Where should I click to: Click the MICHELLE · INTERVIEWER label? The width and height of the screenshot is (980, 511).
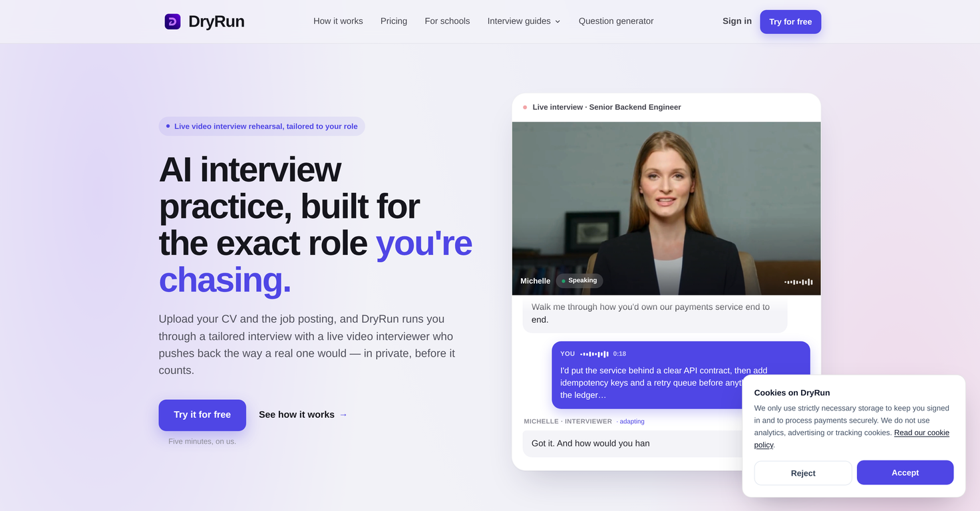pos(568,421)
